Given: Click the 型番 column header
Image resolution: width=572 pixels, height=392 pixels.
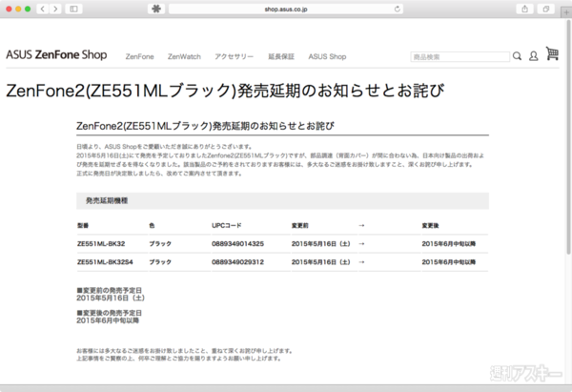Looking at the screenshot, I should click(x=83, y=225).
